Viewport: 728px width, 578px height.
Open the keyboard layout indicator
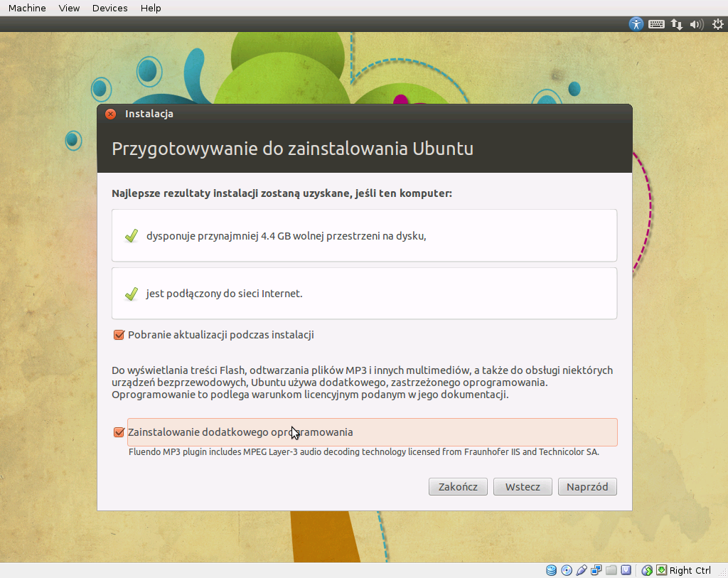656,24
